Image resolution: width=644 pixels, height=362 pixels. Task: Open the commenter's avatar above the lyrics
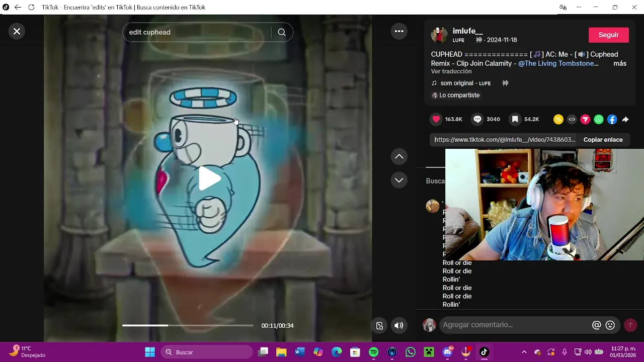tap(433, 206)
